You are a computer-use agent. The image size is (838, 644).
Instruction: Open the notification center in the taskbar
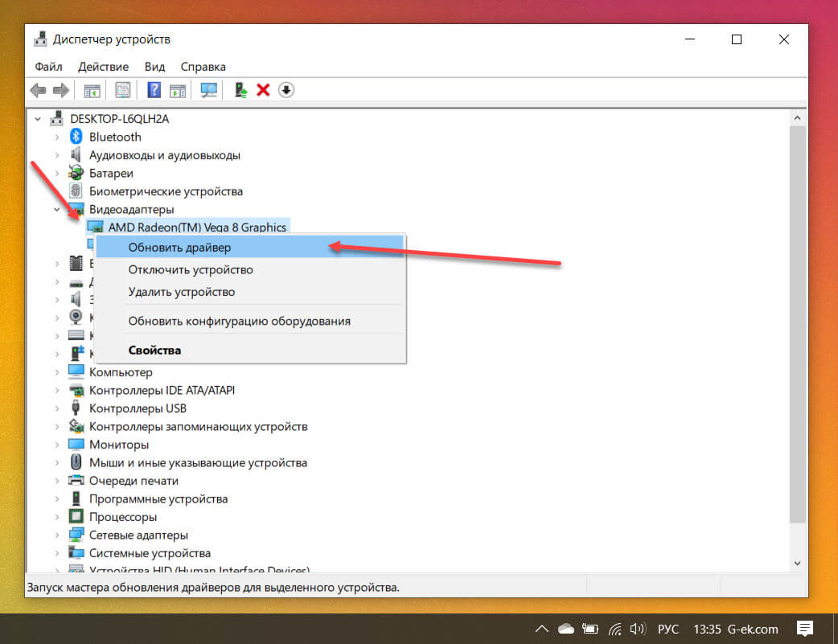(x=805, y=628)
